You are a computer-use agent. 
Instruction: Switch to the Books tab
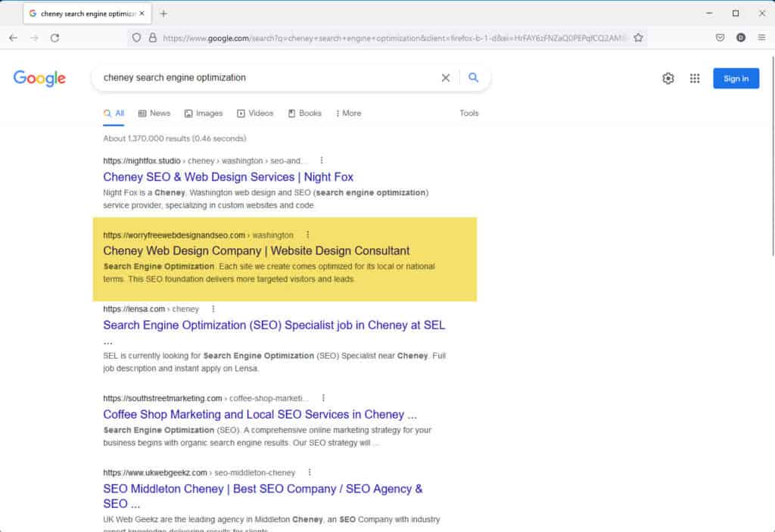click(x=304, y=114)
